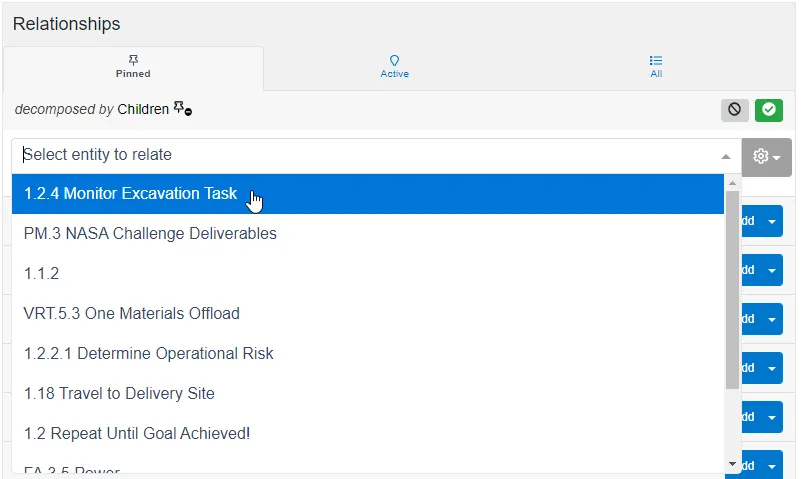Screen dimensions: 806x479
Task: Switch to the Active tab
Action: (394, 67)
